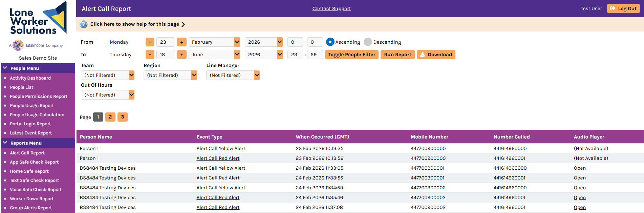Open the From year dropdown

[264, 42]
